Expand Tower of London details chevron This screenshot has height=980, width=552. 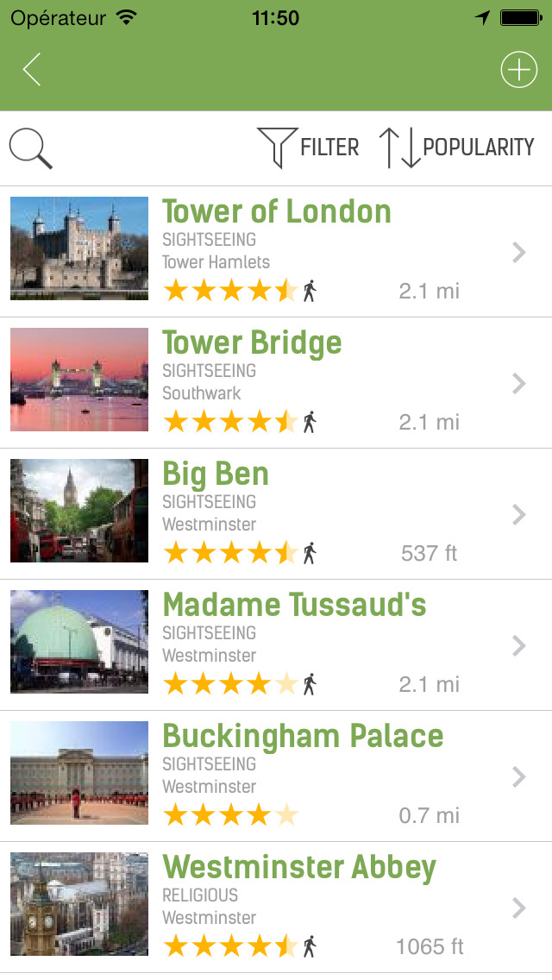tap(518, 252)
